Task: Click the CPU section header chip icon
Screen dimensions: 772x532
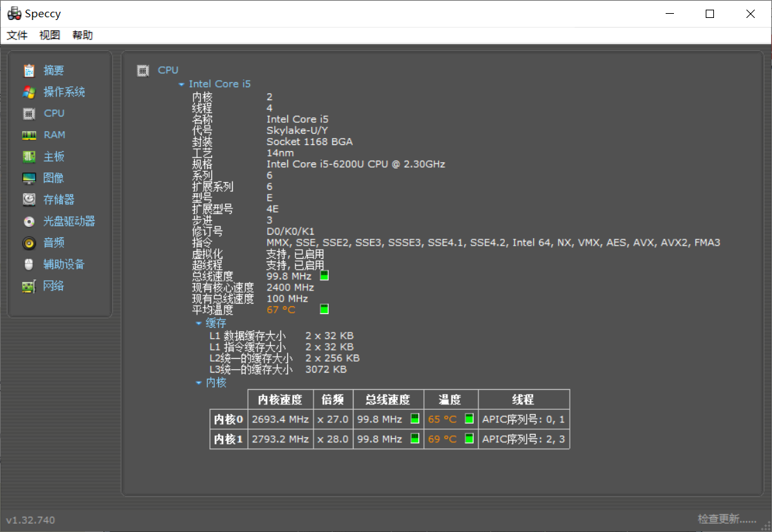Action: click(143, 71)
